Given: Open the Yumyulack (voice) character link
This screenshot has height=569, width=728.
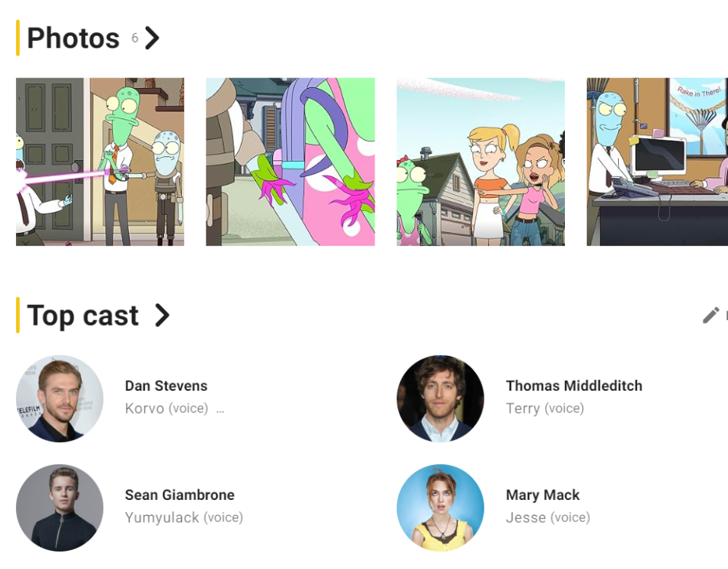Looking at the screenshot, I should (x=184, y=517).
